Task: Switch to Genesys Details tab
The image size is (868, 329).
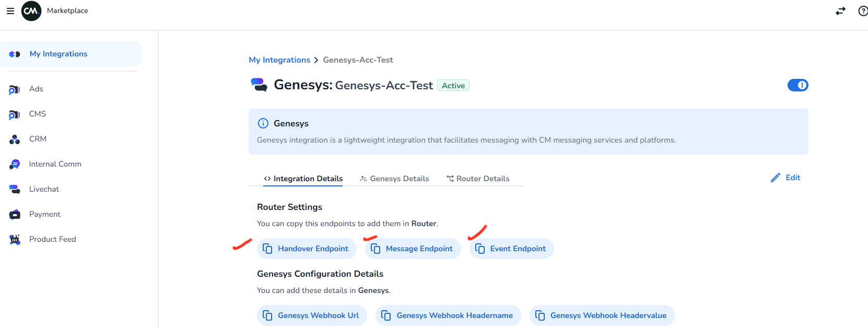Action: (x=394, y=179)
